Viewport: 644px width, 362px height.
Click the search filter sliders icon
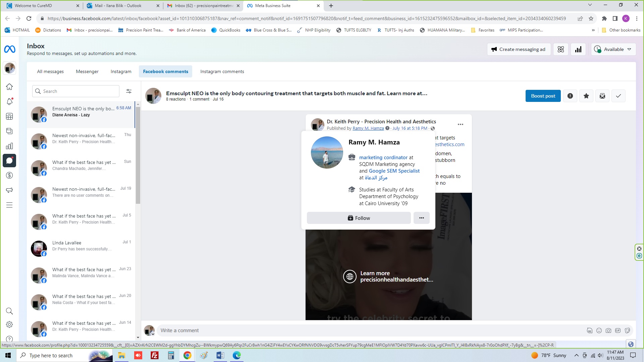[x=129, y=91]
